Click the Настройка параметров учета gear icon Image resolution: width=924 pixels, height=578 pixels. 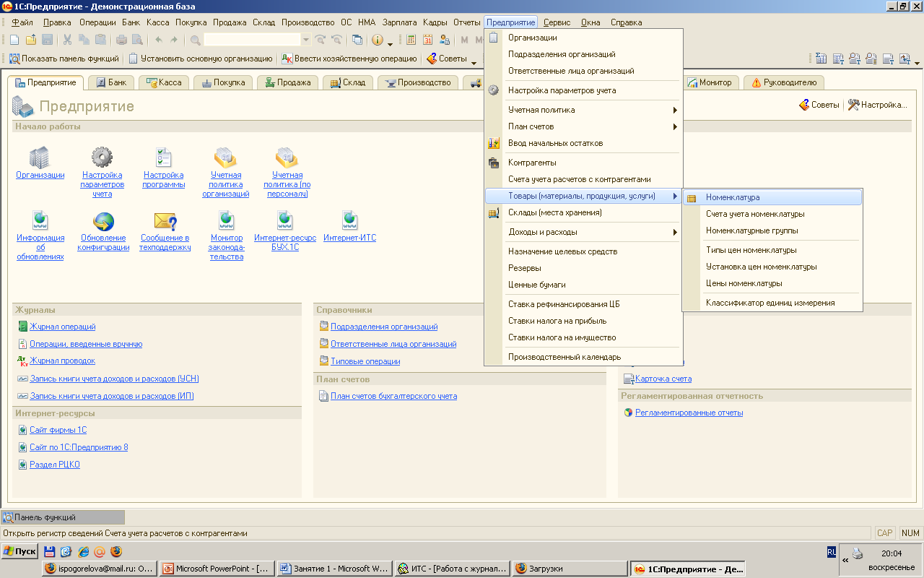pos(102,157)
